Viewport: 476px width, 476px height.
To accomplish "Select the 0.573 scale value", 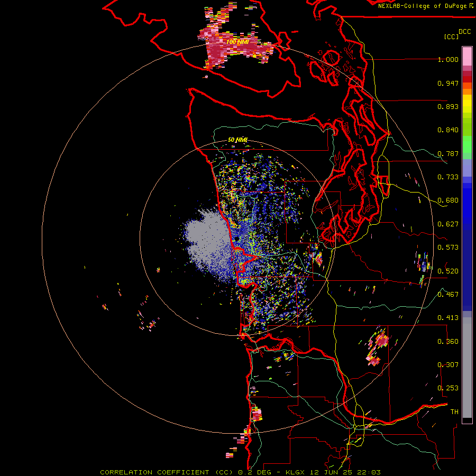I will coord(448,248).
